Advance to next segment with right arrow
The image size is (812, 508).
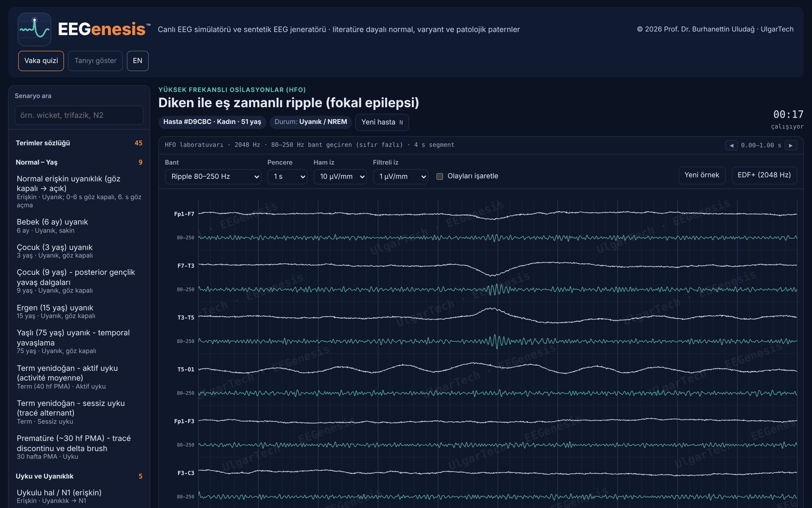coord(791,145)
